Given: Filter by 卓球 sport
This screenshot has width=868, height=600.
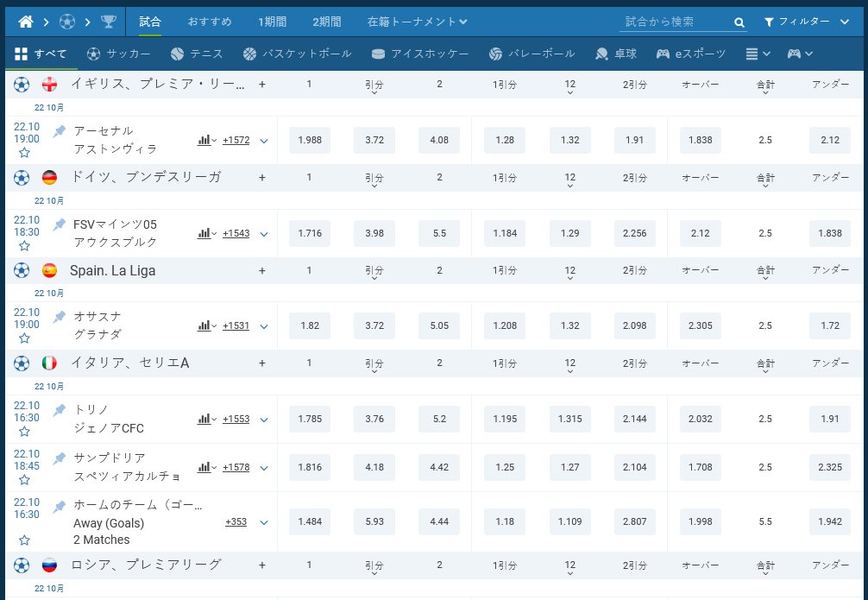Looking at the screenshot, I should pyautogui.click(x=615, y=54).
